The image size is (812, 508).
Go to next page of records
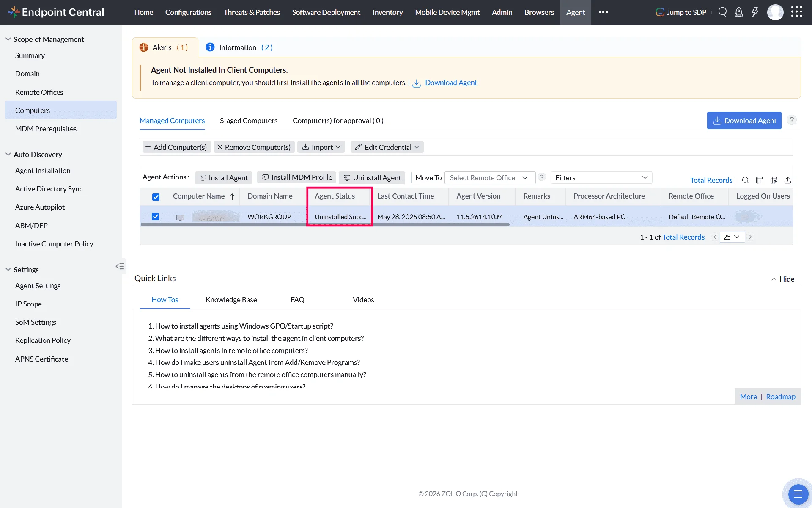tap(750, 237)
